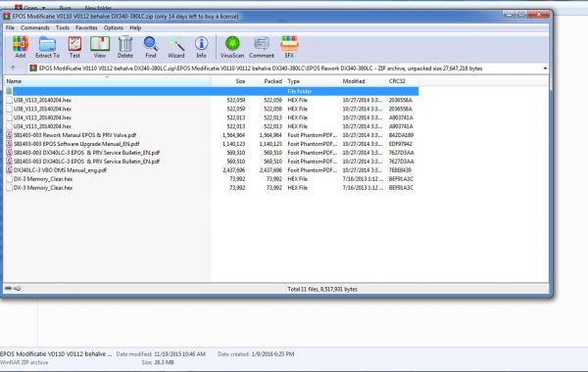The height and width of the screenshot is (372, 588).
Task: Click the 1,564,964 Size cell
Action: click(233, 135)
